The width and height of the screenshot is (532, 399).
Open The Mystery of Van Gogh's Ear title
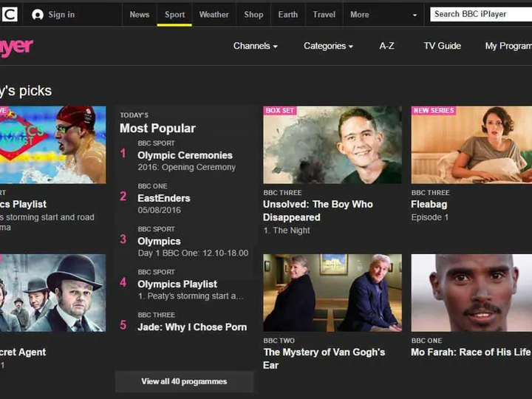[x=324, y=358]
